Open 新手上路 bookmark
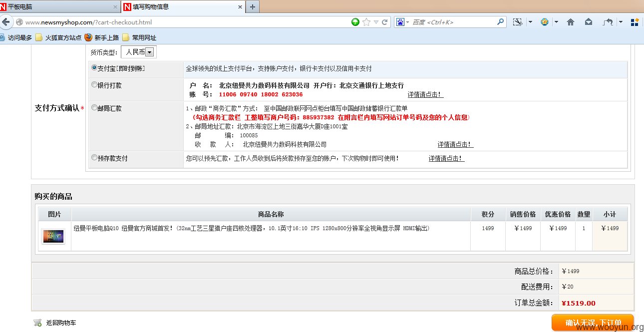Screen dimensions: 644x332 click(102, 37)
